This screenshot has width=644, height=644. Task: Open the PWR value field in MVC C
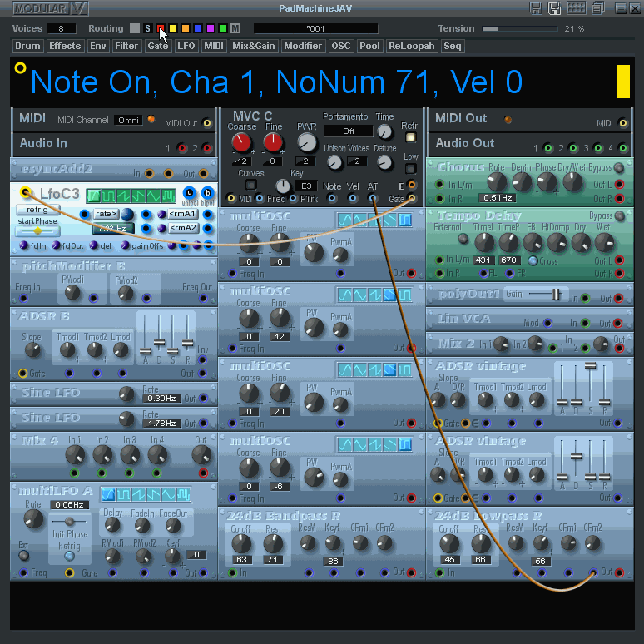pyautogui.click(x=305, y=161)
